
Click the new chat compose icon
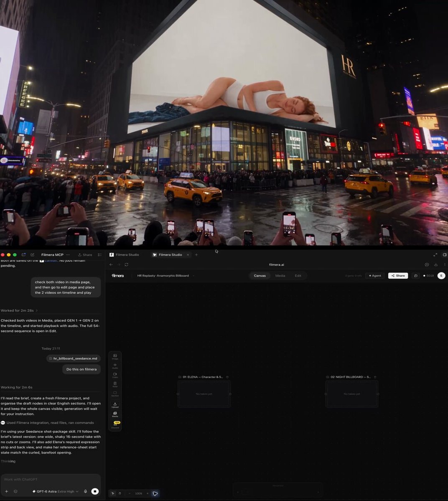pos(32,254)
